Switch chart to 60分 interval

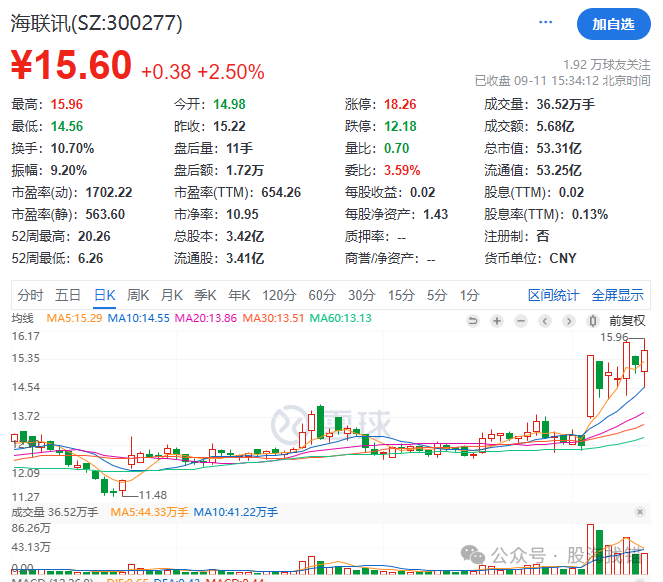(322, 295)
